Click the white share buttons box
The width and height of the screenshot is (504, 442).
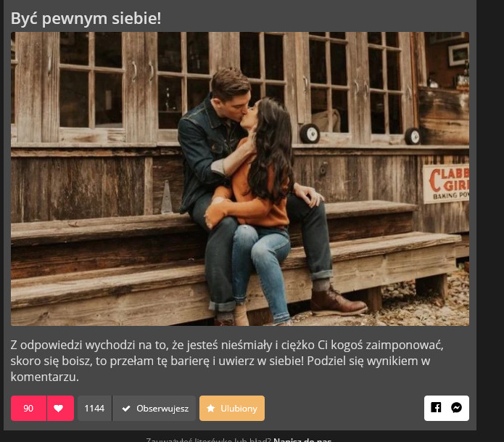pos(447,408)
